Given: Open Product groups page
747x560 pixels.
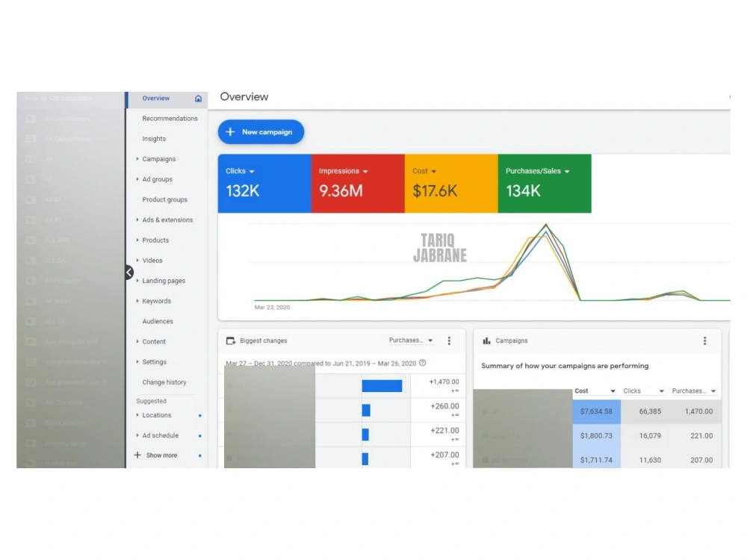Looking at the screenshot, I should (x=164, y=199).
